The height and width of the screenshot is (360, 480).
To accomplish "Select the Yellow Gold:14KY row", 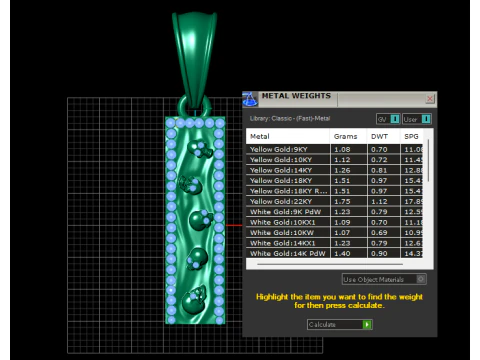I will pos(335,170).
